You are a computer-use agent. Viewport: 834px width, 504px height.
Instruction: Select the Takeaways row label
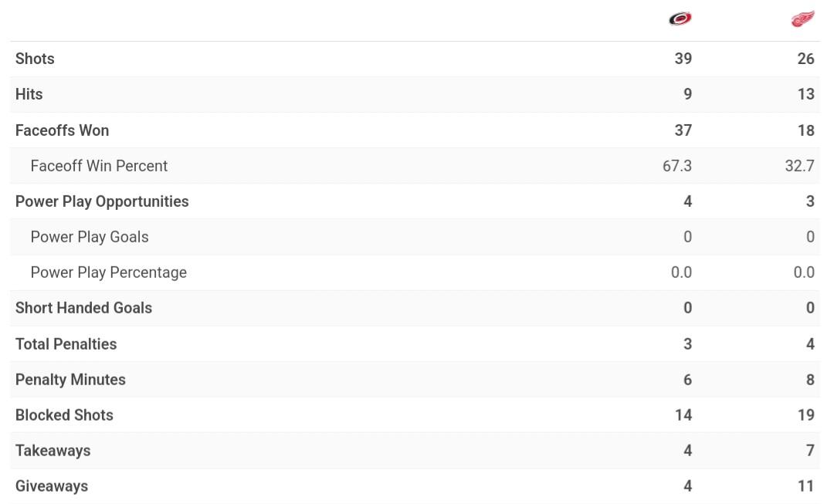tap(53, 451)
